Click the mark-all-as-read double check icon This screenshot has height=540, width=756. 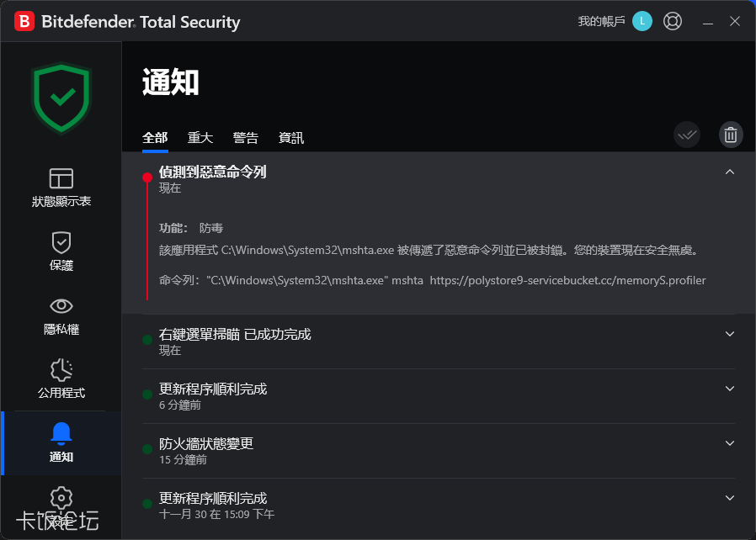click(687, 135)
